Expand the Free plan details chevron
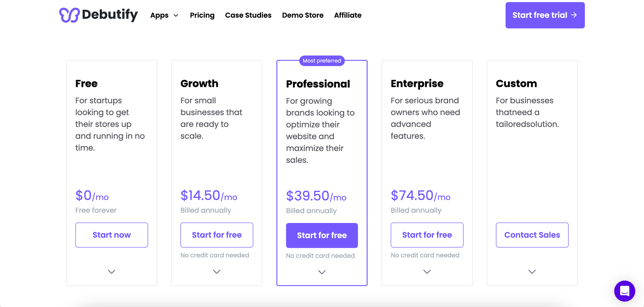The height and width of the screenshot is (307, 644). (111, 272)
